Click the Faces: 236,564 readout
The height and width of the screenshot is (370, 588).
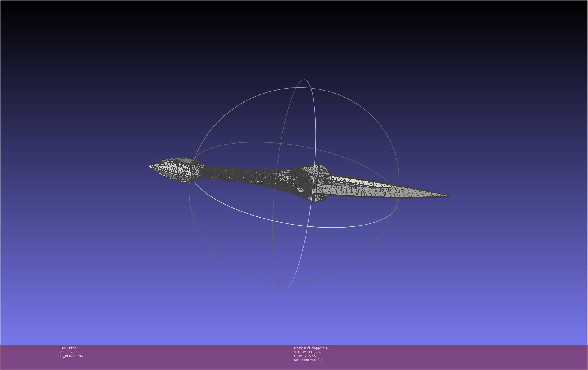pos(306,356)
